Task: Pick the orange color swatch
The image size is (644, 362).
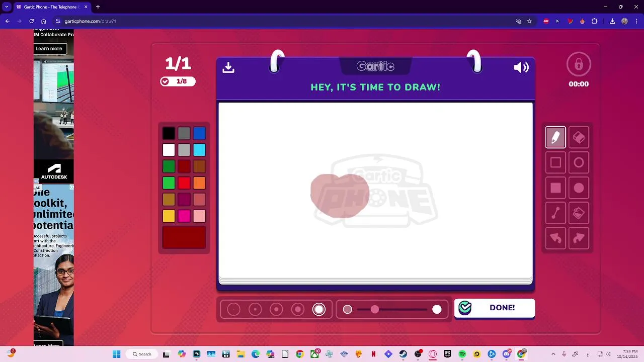Action: pyautogui.click(x=199, y=183)
